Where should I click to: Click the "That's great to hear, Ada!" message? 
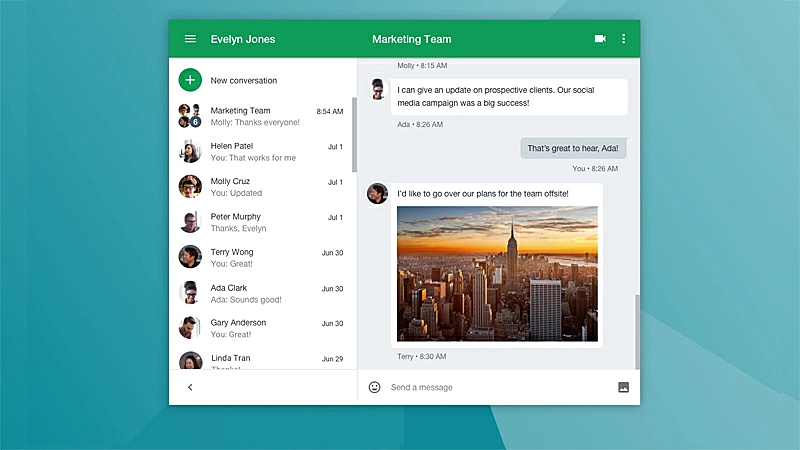tap(573, 148)
